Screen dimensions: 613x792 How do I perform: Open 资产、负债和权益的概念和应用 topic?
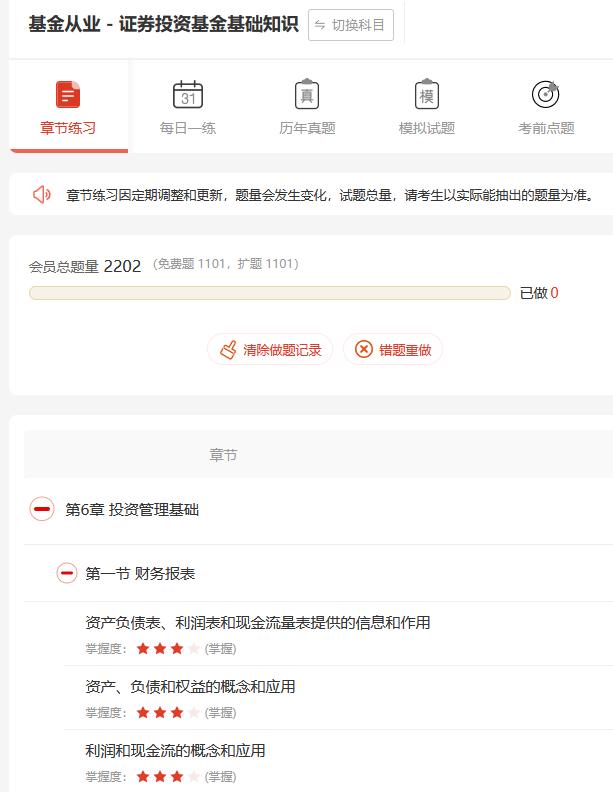190,687
